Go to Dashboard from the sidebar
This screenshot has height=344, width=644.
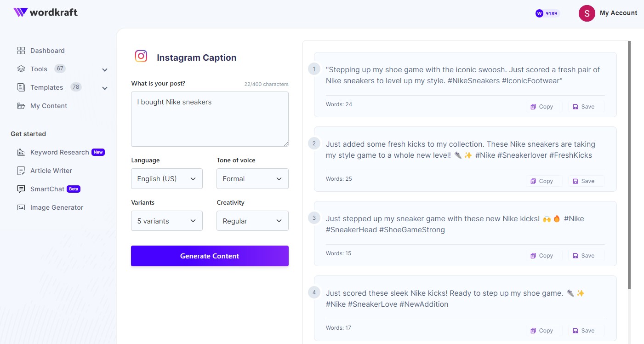click(x=47, y=51)
